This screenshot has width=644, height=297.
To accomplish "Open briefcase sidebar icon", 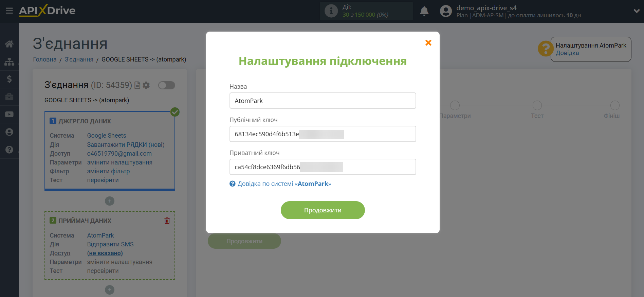I will [9, 97].
